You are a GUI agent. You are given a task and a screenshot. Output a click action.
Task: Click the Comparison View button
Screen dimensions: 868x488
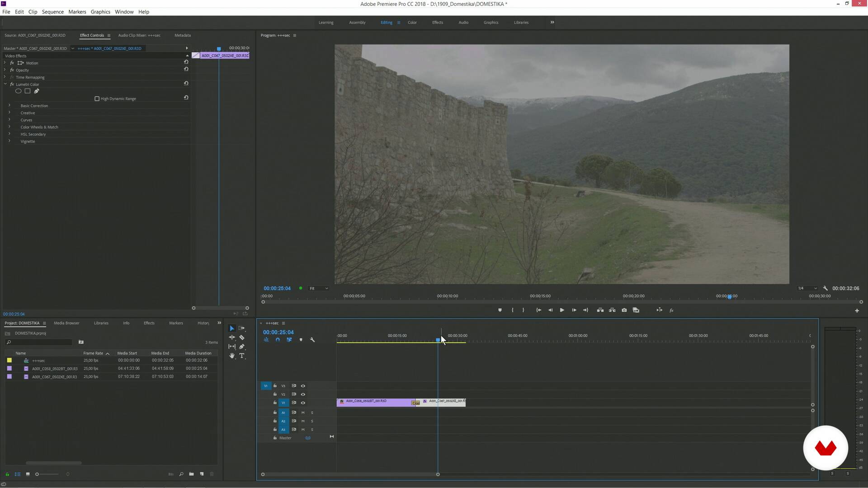636,310
